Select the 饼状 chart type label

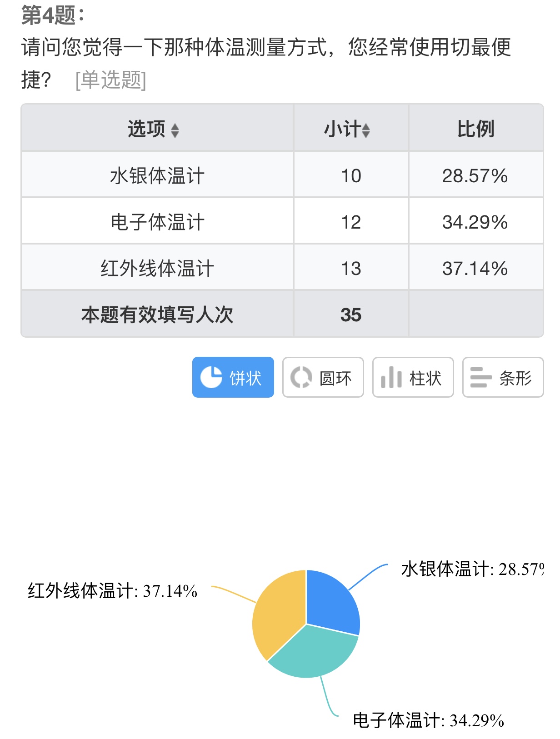(x=245, y=378)
